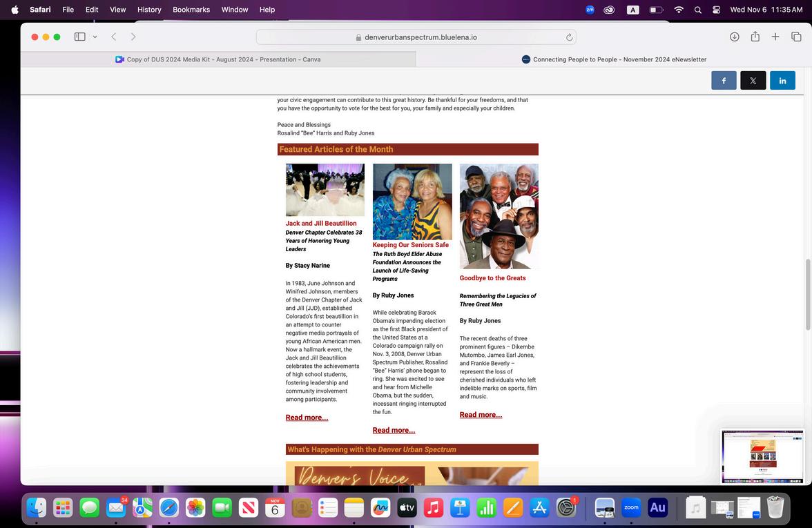Reload the current page
812x528 pixels.
pyautogui.click(x=569, y=37)
